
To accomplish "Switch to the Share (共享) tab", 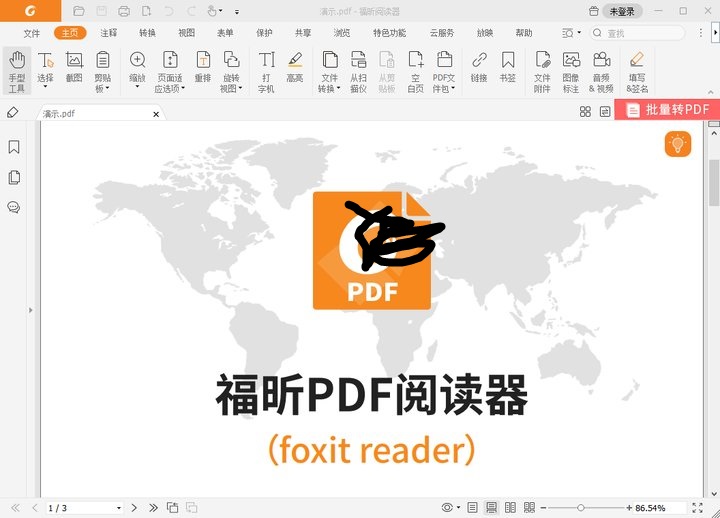I will [303, 33].
